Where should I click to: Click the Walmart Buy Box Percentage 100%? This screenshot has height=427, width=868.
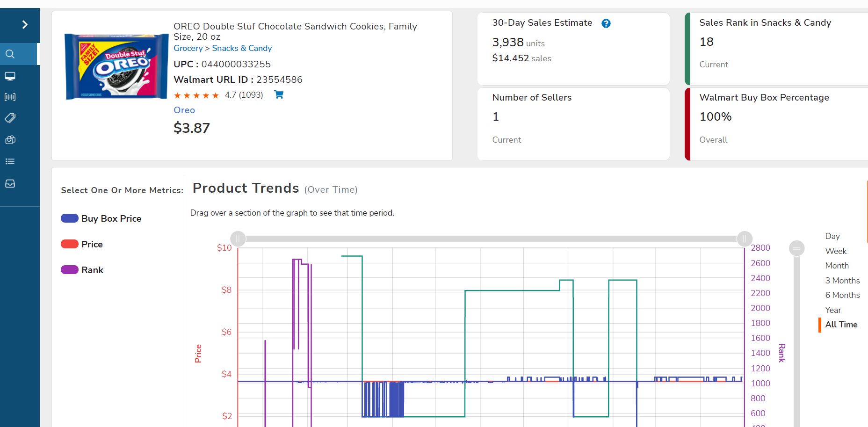715,116
